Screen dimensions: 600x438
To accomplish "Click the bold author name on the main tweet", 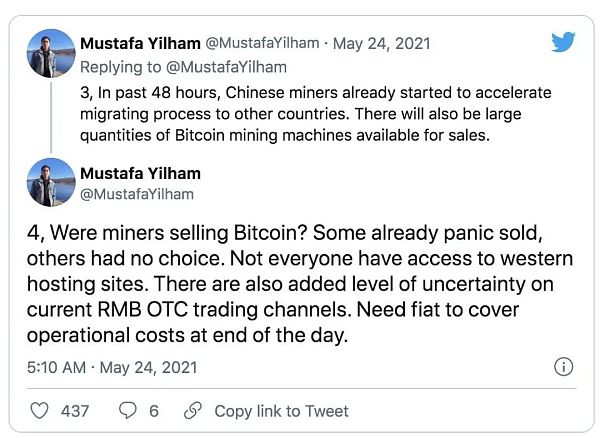I will 143,173.
